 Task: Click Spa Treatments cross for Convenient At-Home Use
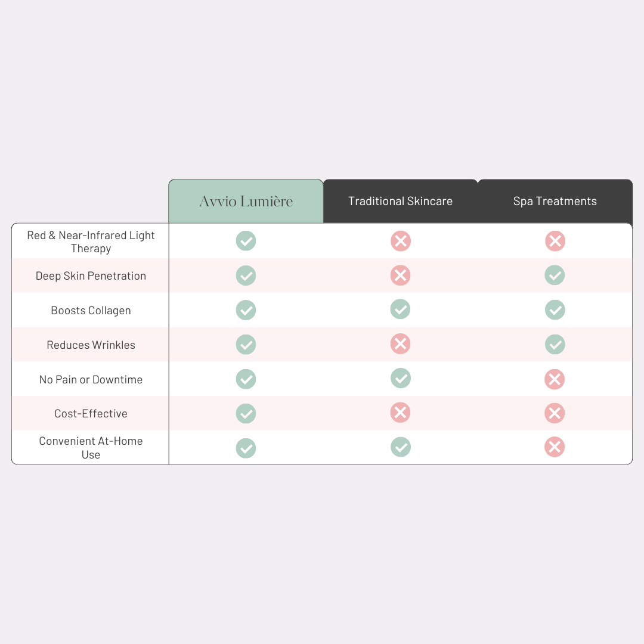tap(555, 447)
